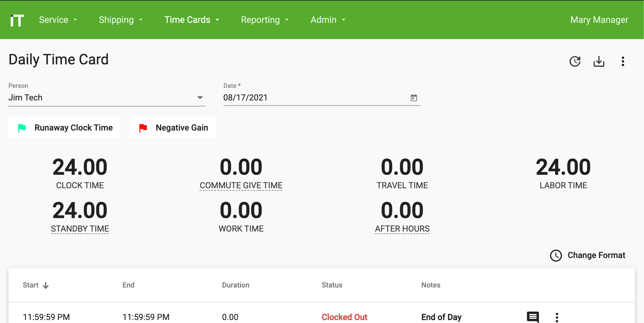Image resolution: width=644 pixels, height=323 pixels.
Task: Click the download icon in the header
Action: coord(599,61)
